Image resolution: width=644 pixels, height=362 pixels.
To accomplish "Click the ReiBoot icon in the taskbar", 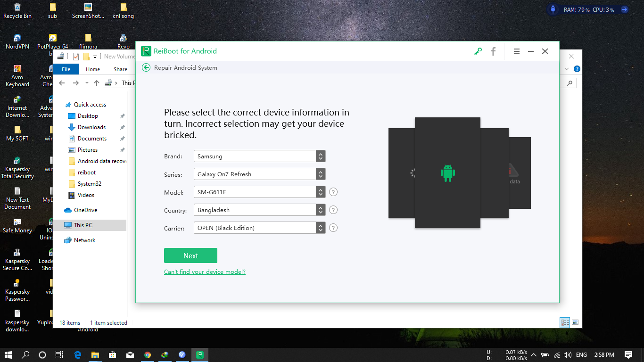I will click(x=200, y=355).
